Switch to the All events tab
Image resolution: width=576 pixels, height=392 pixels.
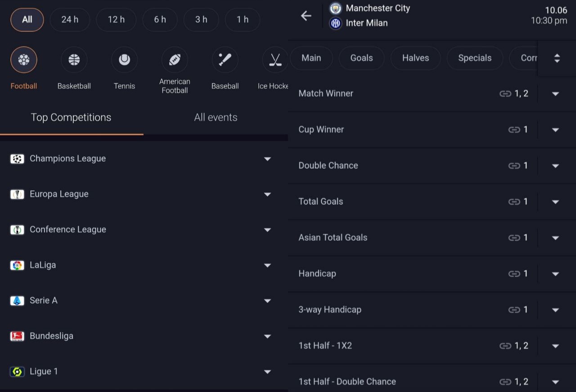coord(216,117)
